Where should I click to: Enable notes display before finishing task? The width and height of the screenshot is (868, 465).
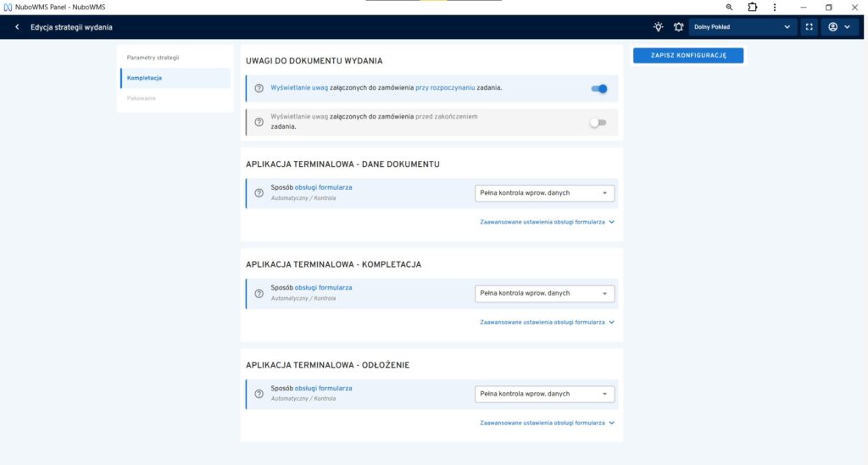pos(598,123)
